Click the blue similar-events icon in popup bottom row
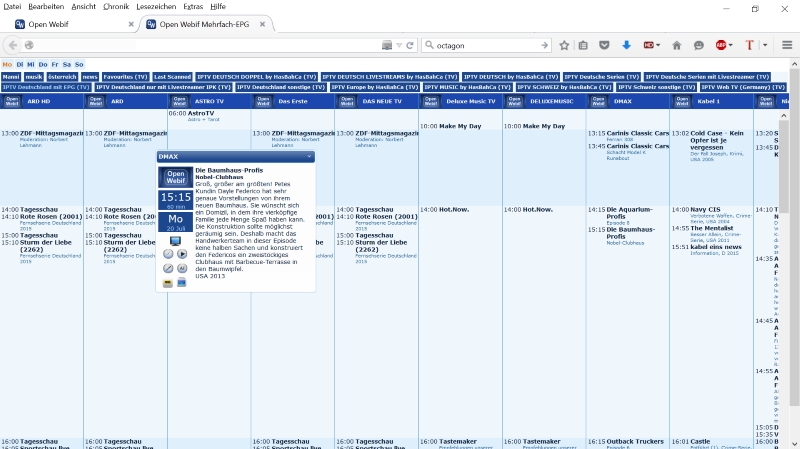Viewport: 800px width, 449px height. (182, 283)
